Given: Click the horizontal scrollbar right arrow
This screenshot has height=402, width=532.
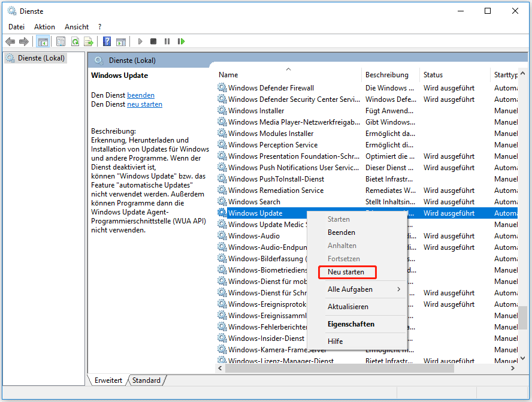Looking at the screenshot, I should [513, 368].
